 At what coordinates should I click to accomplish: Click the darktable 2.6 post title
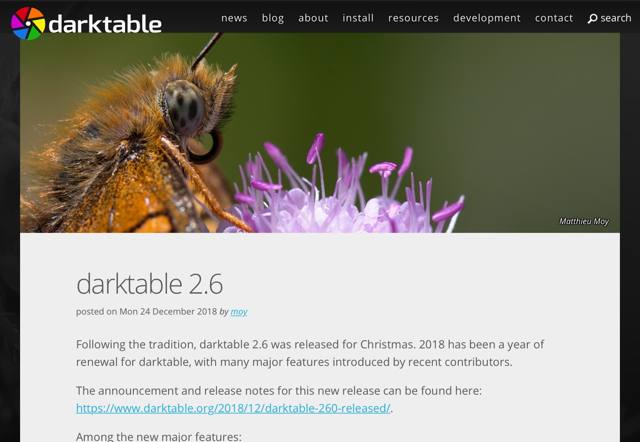point(150,283)
